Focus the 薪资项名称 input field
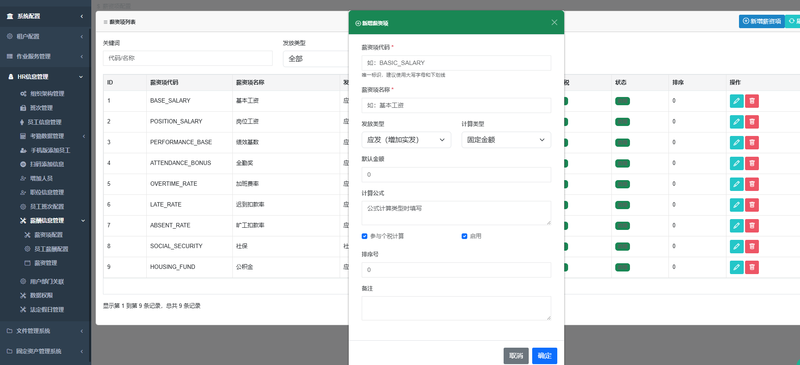The image size is (800, 365). pyautogui.click(x=456, y=105)
